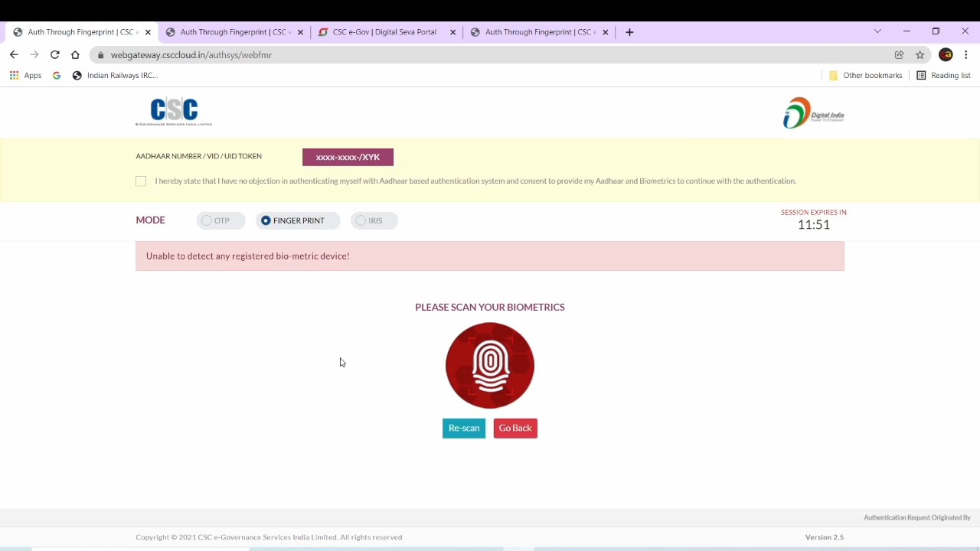Select IRIS mode radio button
The image size is (980, 551).
click(361, 220)
